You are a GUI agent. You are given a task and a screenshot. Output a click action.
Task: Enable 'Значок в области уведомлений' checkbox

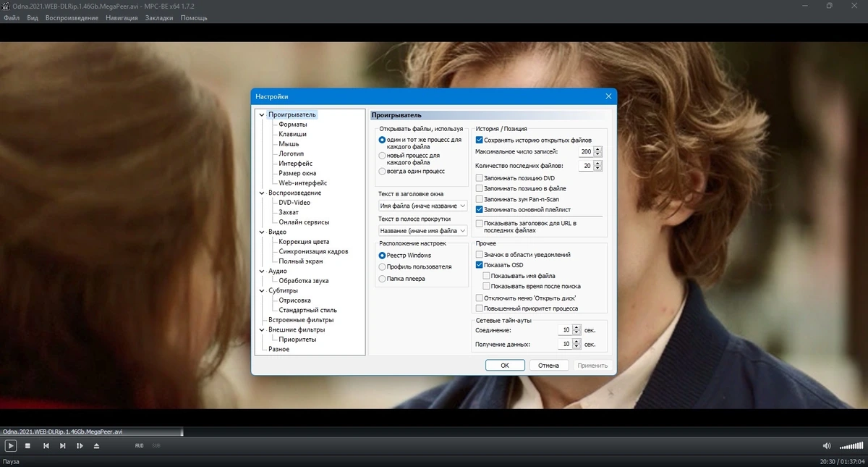[479, 255]
